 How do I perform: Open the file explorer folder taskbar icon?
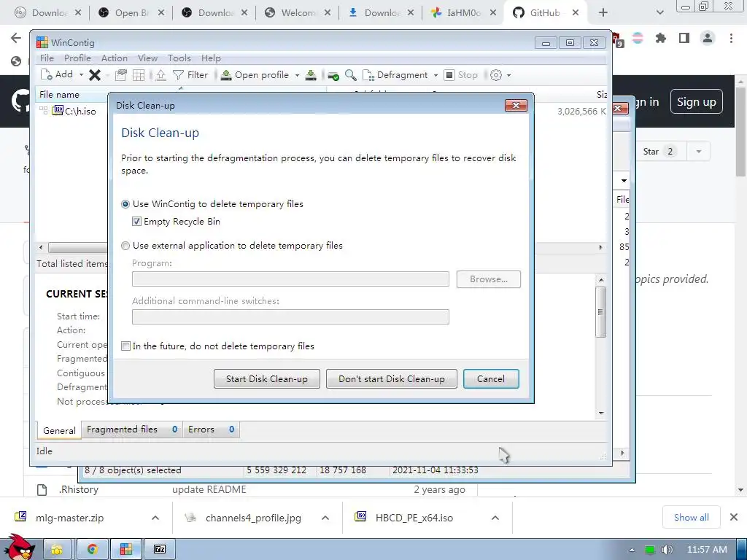point(57,550)
